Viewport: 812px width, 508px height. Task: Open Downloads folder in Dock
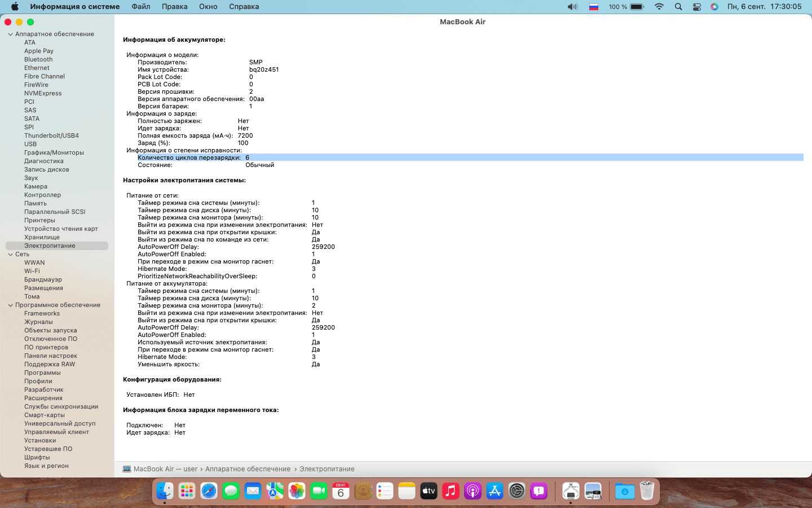pos(625,491)
